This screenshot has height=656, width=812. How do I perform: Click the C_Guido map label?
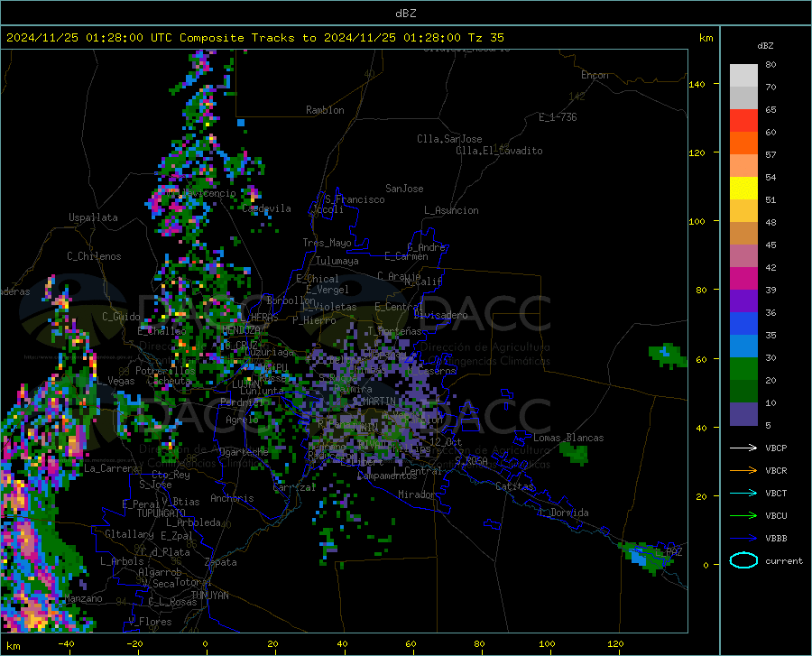pyautogui.click(x=121, y=317)
